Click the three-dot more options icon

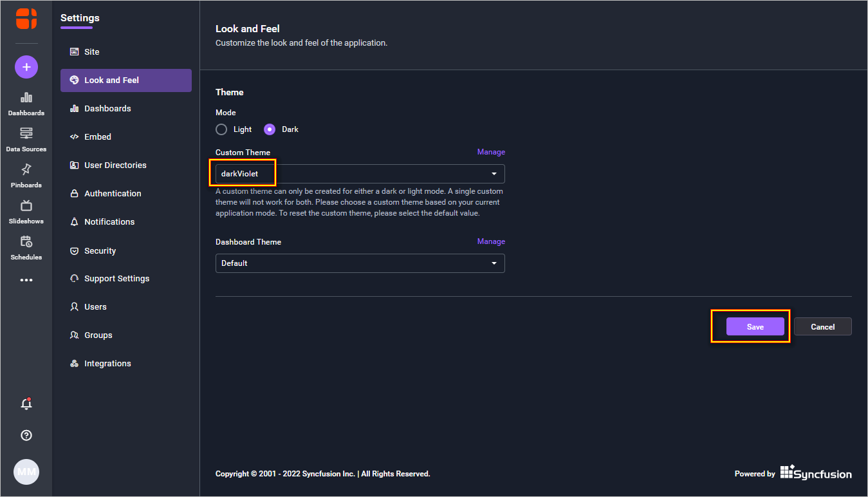(26, 280)
